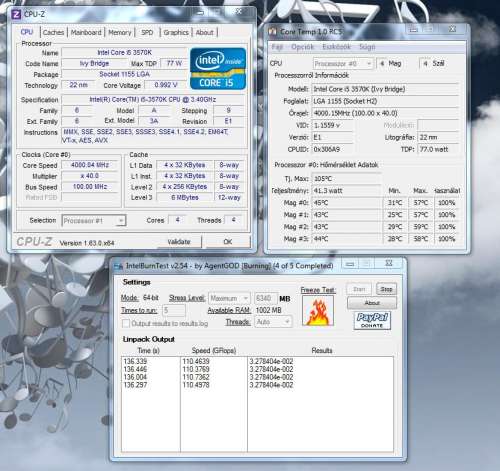
Task: Click the Core Speed 4000.04 MHz value
Action: [x=90, y=165]
